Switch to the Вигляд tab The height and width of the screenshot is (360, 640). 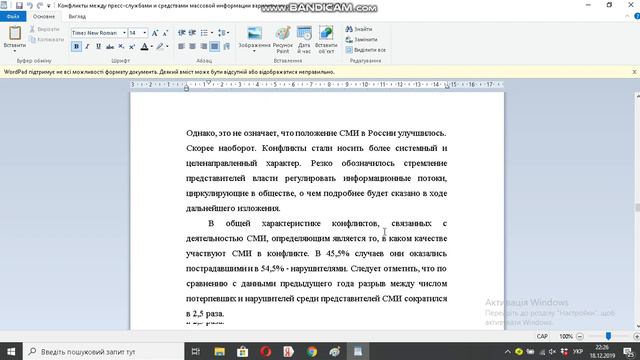tap(77, 16)
